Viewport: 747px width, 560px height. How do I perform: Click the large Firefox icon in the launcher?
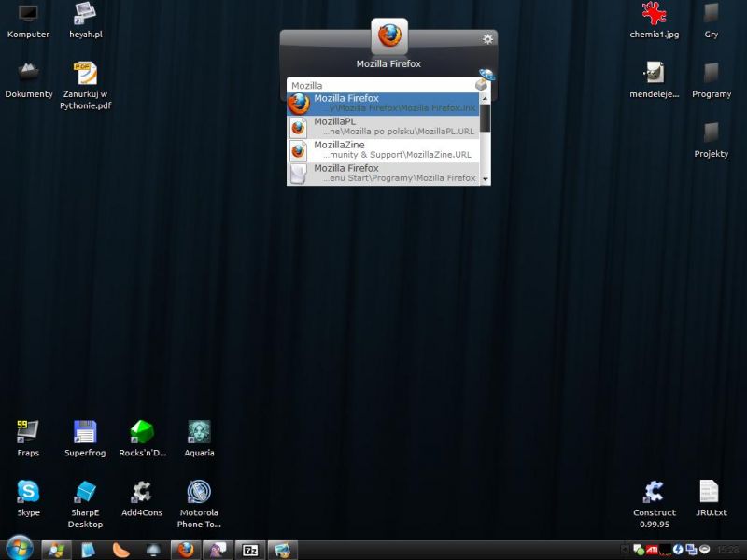(389, 36)
